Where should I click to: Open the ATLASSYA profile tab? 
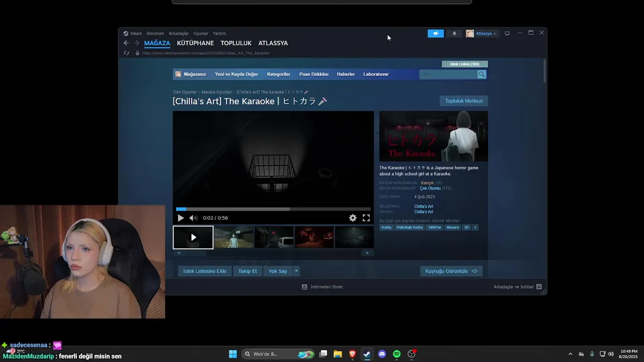[273, 43]
